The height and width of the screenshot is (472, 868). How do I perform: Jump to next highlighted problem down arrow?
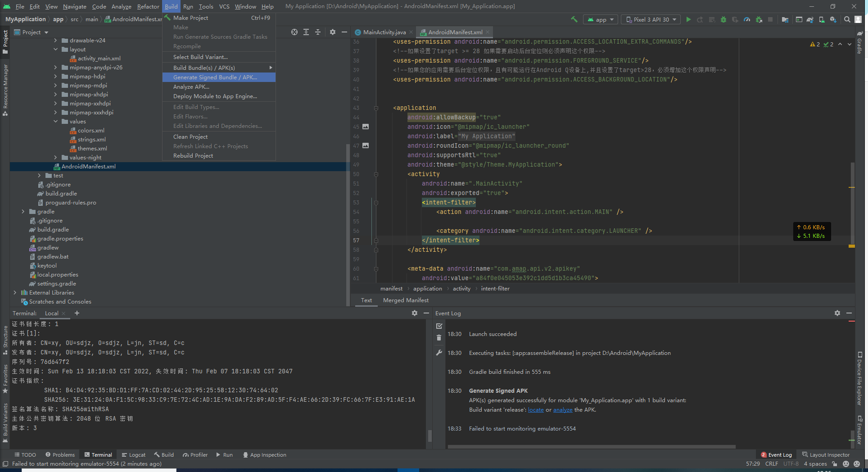pos(850,44)
